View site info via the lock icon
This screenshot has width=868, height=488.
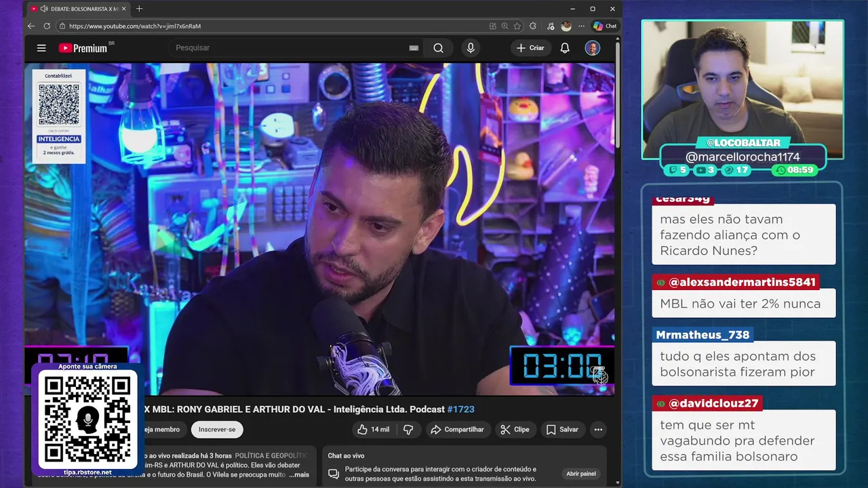click(x=62, y=26)
